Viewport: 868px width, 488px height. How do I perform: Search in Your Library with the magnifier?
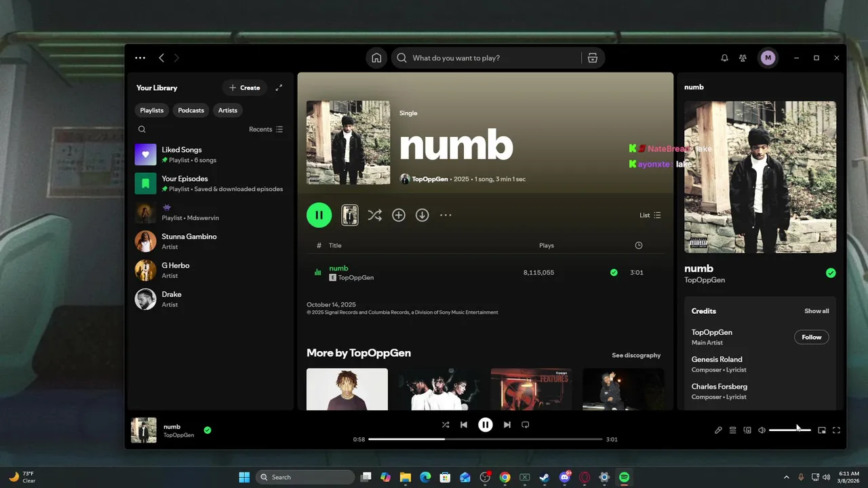142,129
